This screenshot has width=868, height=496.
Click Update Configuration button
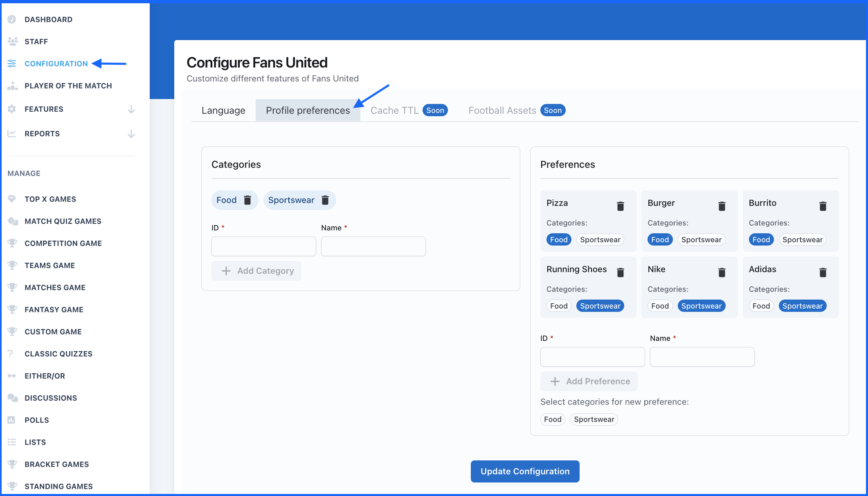pos(525,471)
